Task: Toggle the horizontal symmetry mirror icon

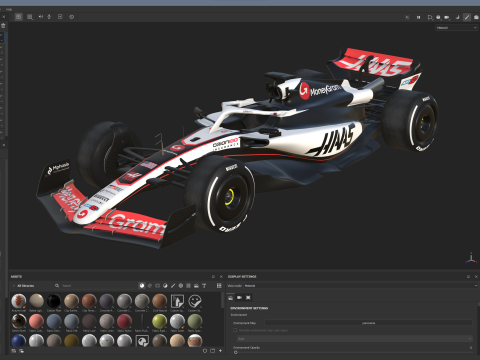Action: pos(41,17)
